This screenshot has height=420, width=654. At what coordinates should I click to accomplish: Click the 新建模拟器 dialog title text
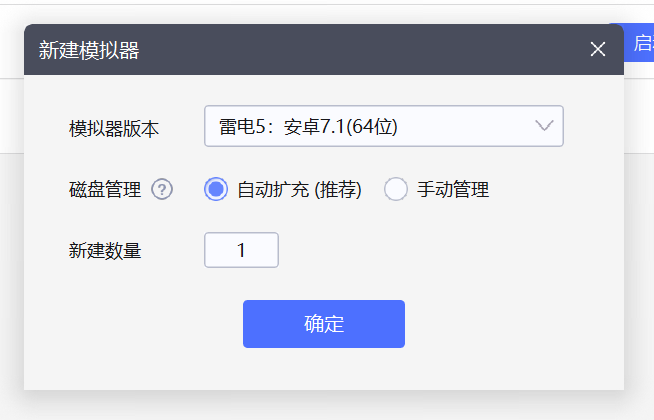point(88,50)
